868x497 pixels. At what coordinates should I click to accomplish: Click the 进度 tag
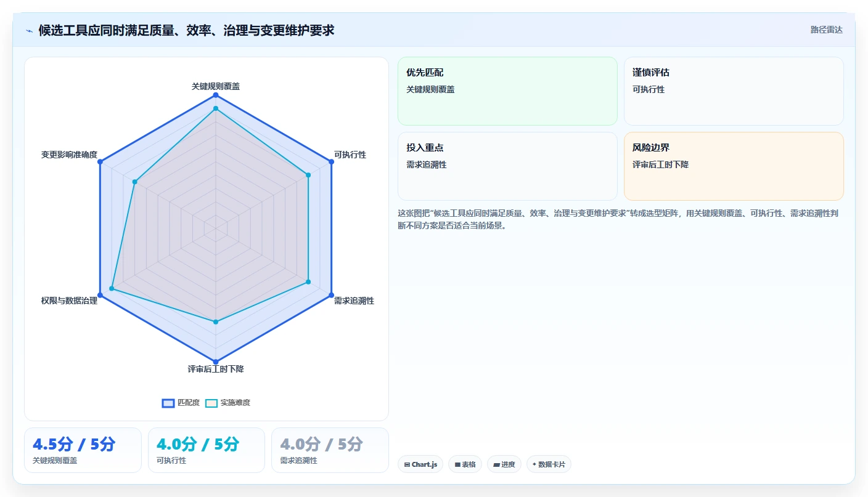[504, 464]
